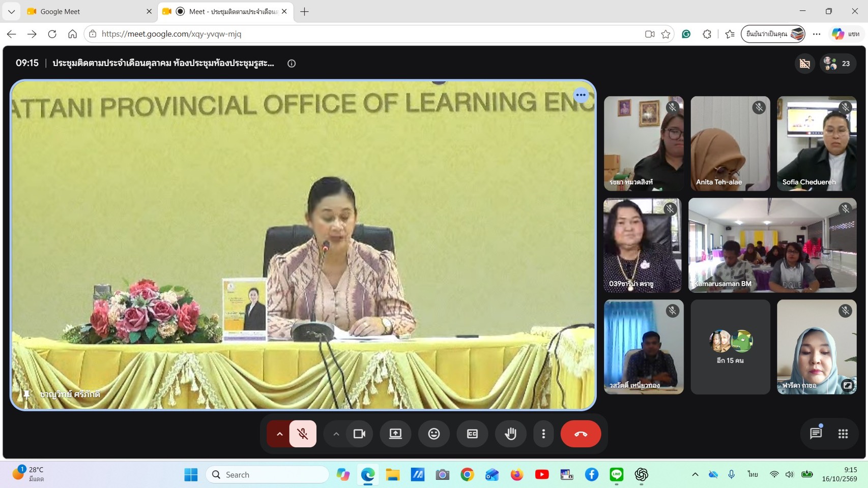This screenshot has height=488, width=868.
Task: Open YouTube from the taskbar
Action: [x=542, y=474]
